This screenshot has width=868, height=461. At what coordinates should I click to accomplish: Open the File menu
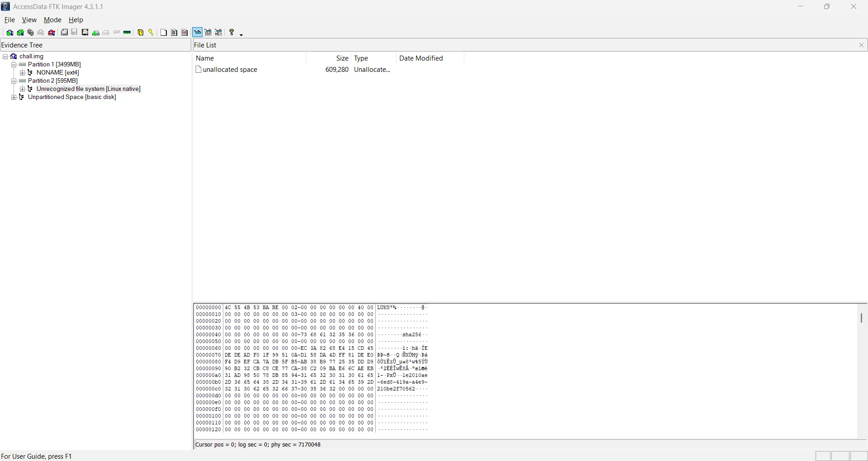(x=9, y=20)
